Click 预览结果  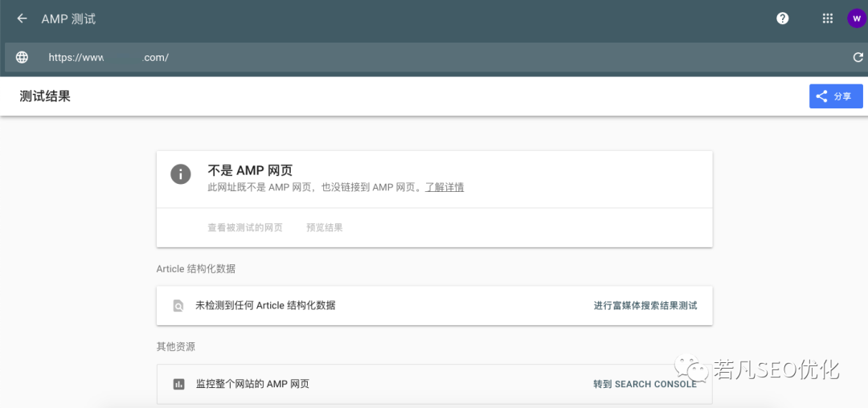325,228
